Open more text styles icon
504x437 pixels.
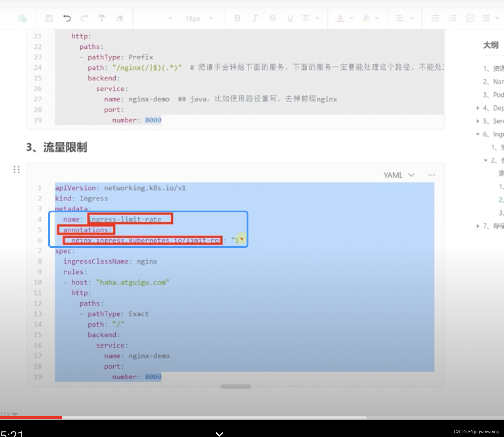(x=306, y=18)
